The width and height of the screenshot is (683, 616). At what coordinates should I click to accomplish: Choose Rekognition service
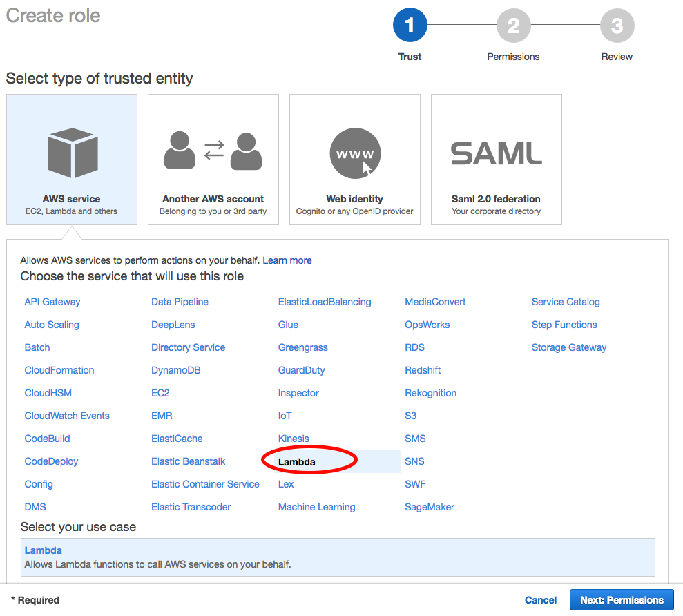click(x=430, y=393)
